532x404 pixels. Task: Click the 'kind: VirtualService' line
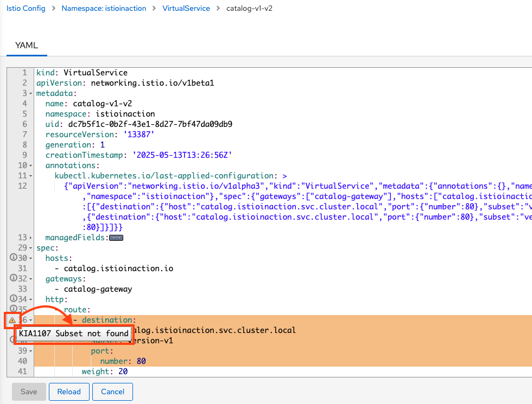point(82,73)
